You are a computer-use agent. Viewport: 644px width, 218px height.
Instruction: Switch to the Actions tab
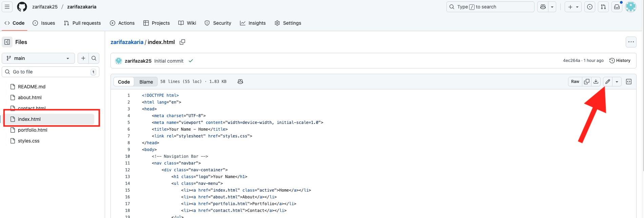[x=122, y=23]
